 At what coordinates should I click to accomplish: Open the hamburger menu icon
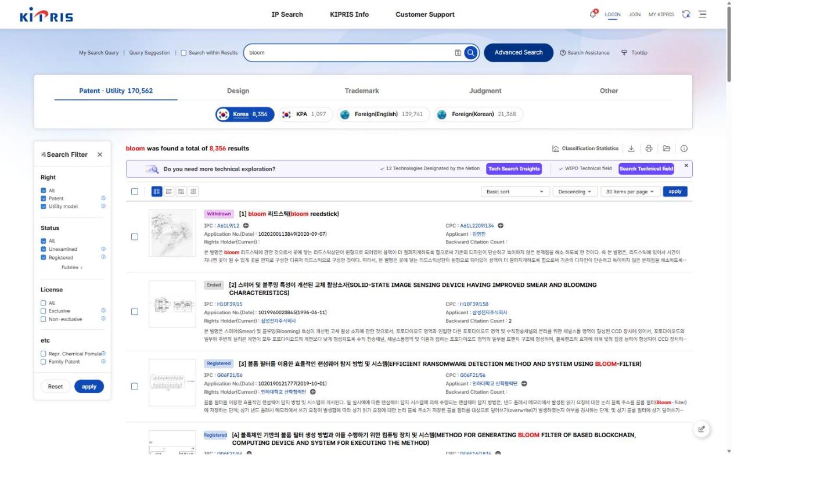(703, 14)
